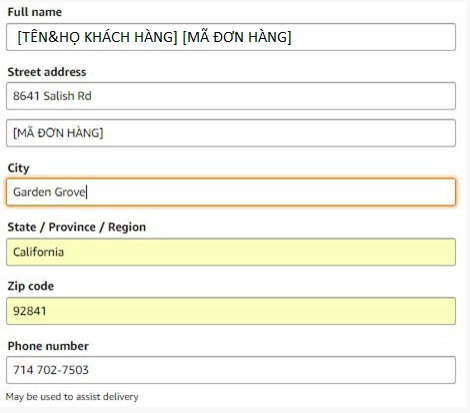The height and width of the screenshot is (413, 470).
Task: Select the second Street address line field
Action: click(231, 133)
